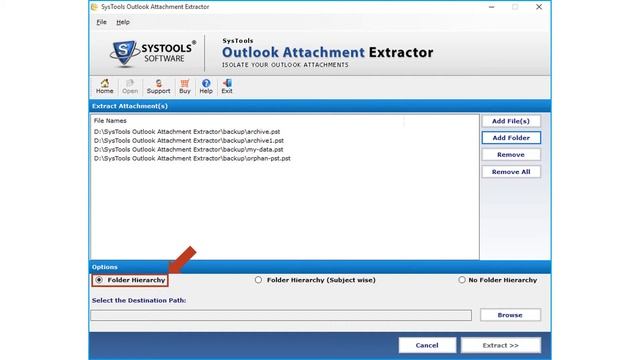Screen dimensions: 640x360
Task: Click the File Names column header
Action: 110,121
